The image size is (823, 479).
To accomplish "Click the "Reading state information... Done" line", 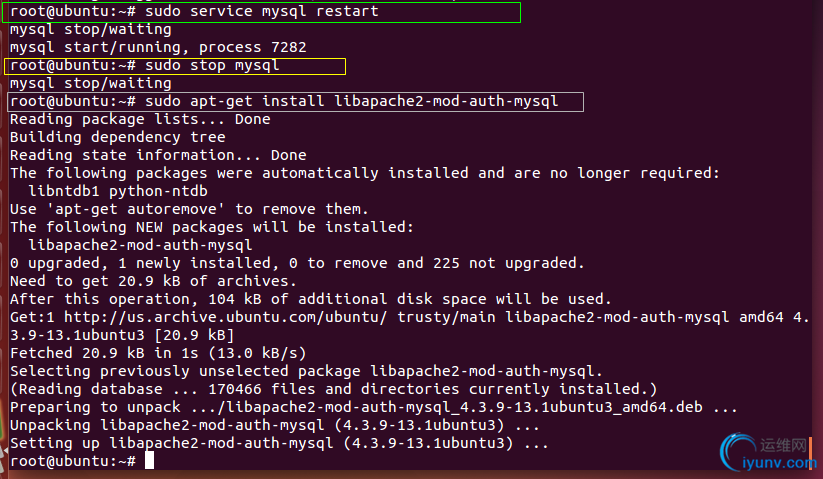I will (157, 156).
